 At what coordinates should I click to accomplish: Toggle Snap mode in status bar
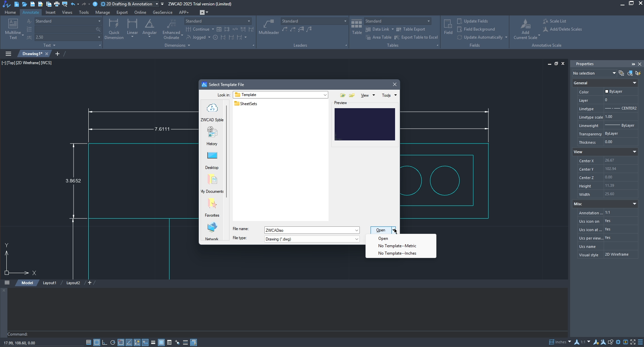[x=88, y=342]
